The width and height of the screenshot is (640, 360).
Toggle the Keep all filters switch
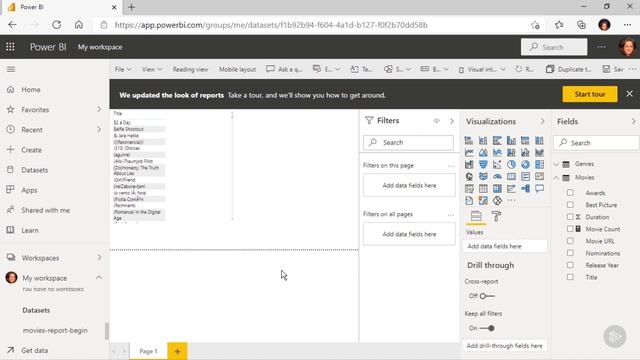(x=487, y=328)
